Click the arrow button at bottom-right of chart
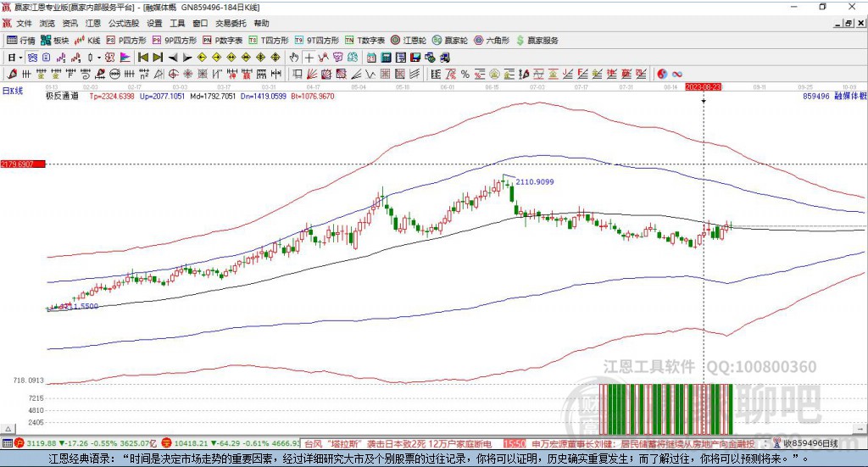 coord(860,429)
